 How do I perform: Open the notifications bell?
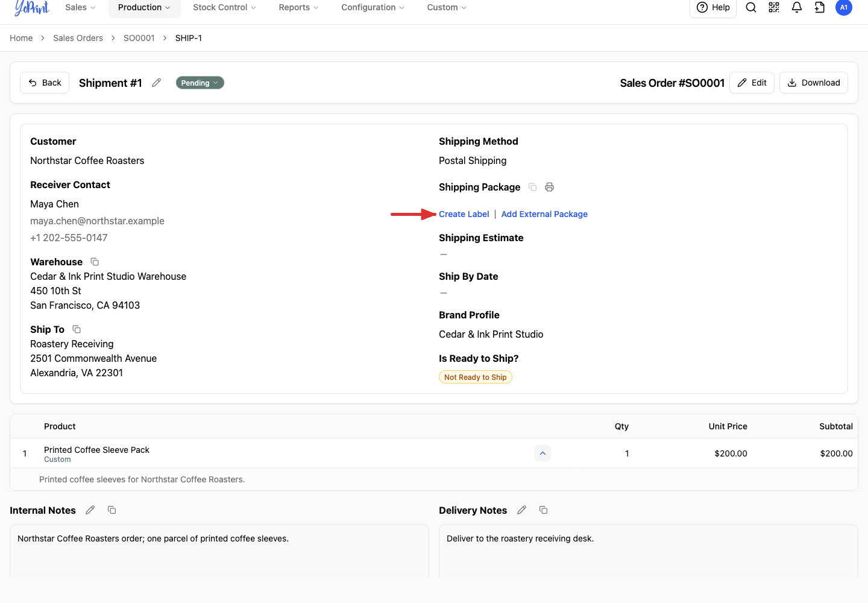coord(797,7)
